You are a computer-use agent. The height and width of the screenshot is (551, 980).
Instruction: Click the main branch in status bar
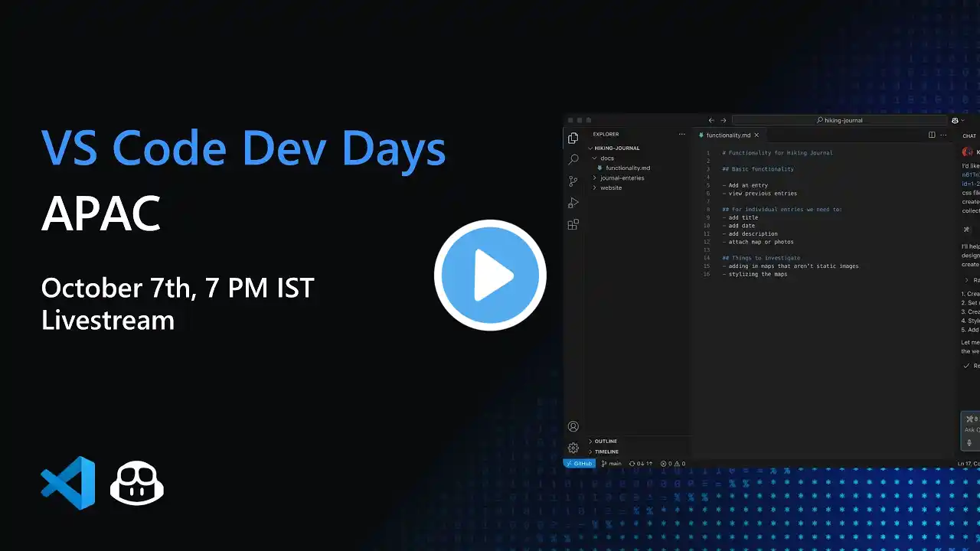click(x=612, y=464)
